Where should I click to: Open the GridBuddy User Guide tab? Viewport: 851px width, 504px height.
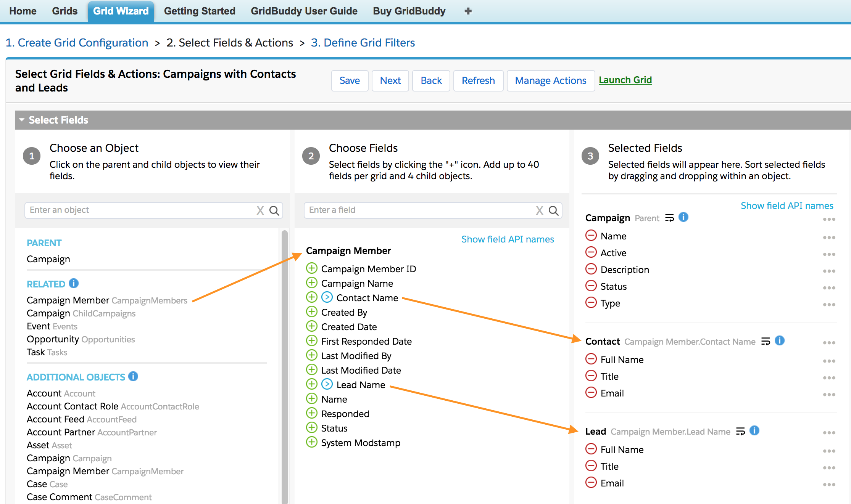tap(304, 11)
